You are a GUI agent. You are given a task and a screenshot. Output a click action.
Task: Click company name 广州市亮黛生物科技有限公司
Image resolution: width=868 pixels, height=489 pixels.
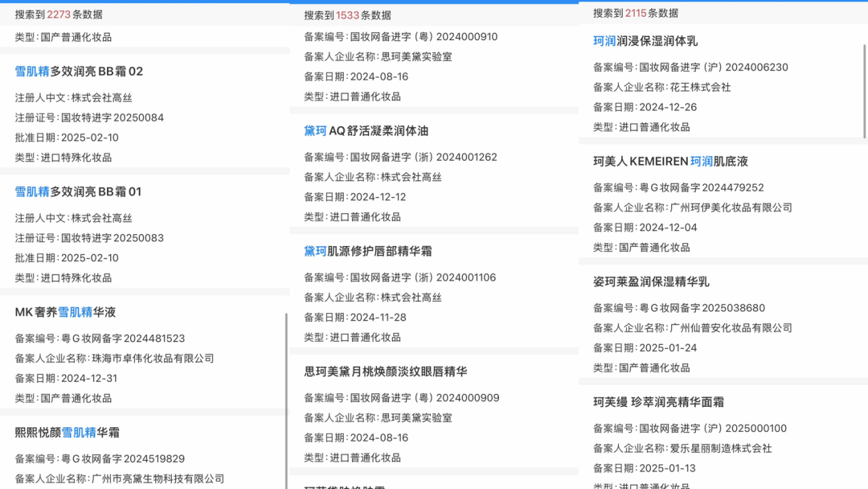(158, 479)
